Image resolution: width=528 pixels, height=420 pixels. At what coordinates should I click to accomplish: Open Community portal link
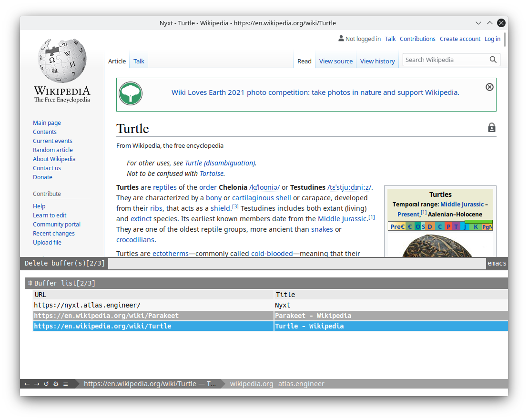click(x=57, y=225)
